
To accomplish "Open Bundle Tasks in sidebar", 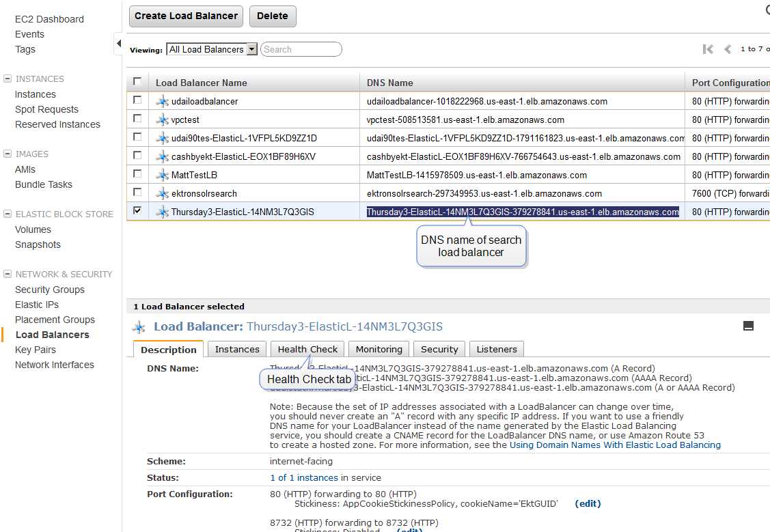I will click(x=44, y=184).
